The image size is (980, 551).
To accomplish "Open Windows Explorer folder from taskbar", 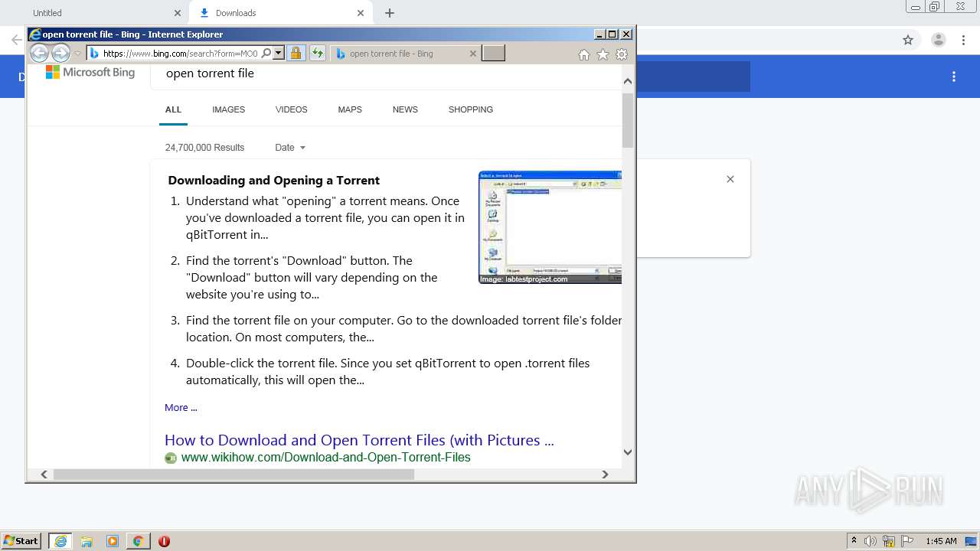I will pos(87,541).
